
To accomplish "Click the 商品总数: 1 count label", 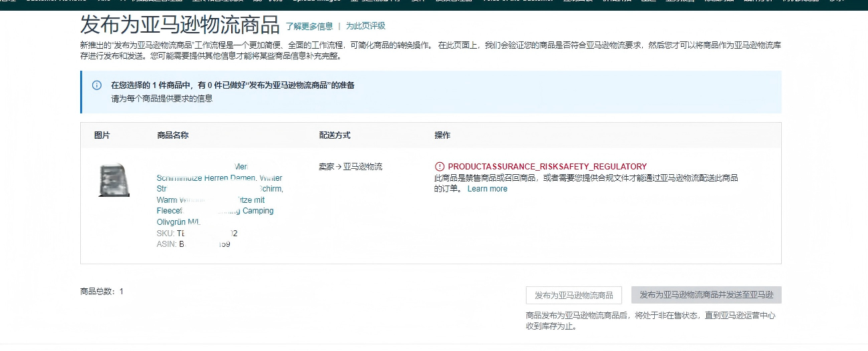I will tap(102, 292).
